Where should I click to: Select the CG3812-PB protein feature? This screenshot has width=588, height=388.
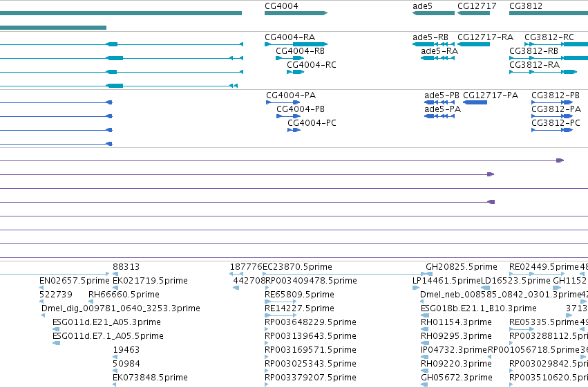[x=552, y=102]
